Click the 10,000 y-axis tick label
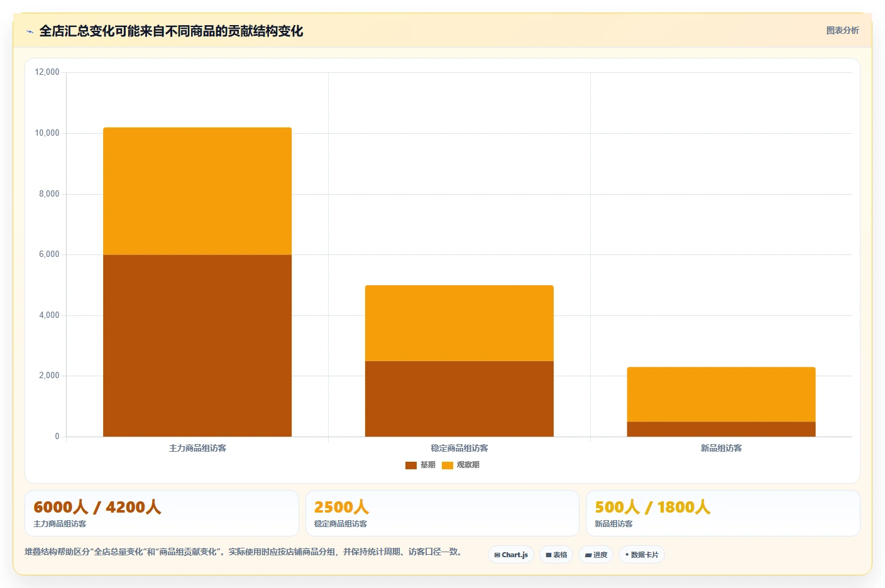The height and width of the screenshot is (588, 885). click(x=47, y=133)
